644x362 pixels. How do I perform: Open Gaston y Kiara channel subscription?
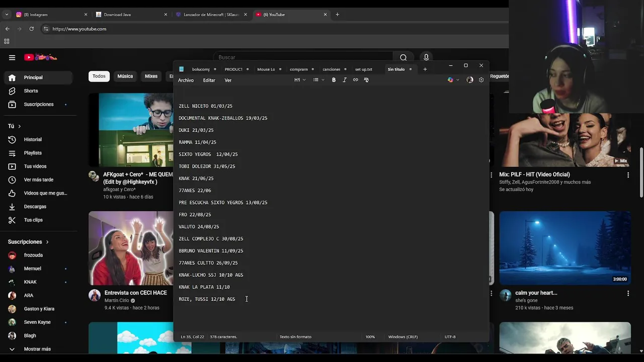pos(38,309)
